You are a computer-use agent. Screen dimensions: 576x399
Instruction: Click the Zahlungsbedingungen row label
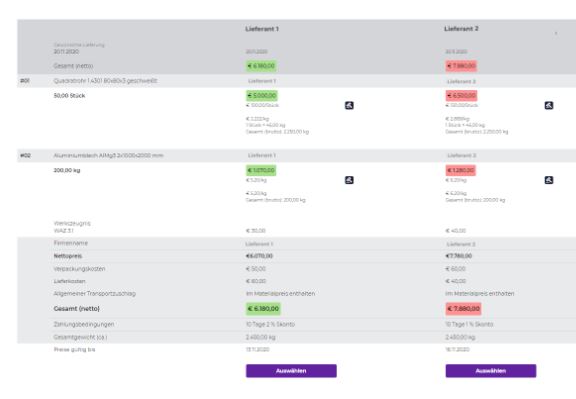click(84, 324)
